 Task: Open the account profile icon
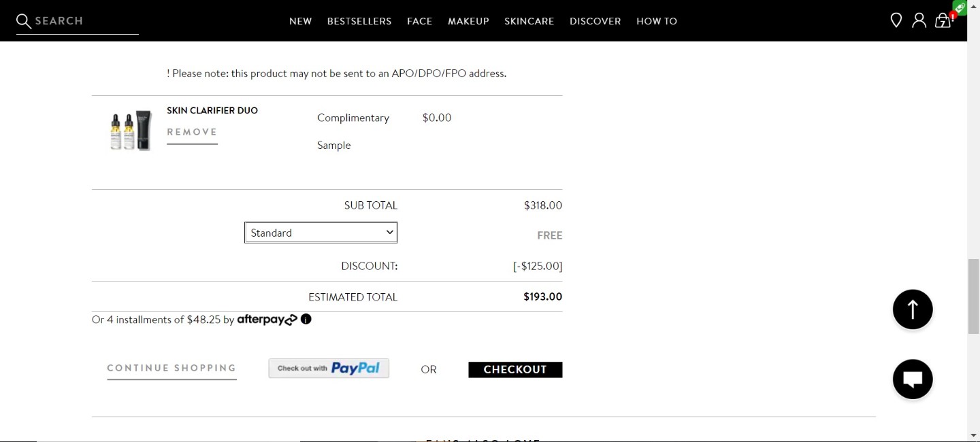[x=919, y=20]
